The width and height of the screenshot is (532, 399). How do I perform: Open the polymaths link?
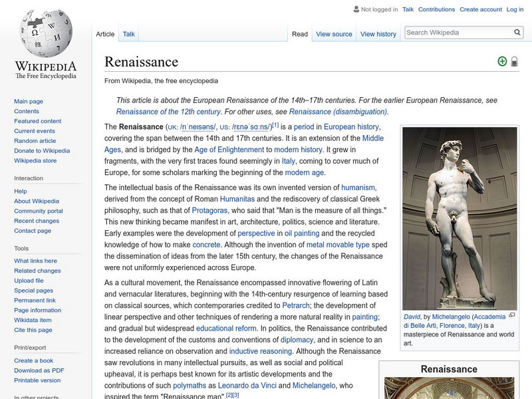[190, 386]
